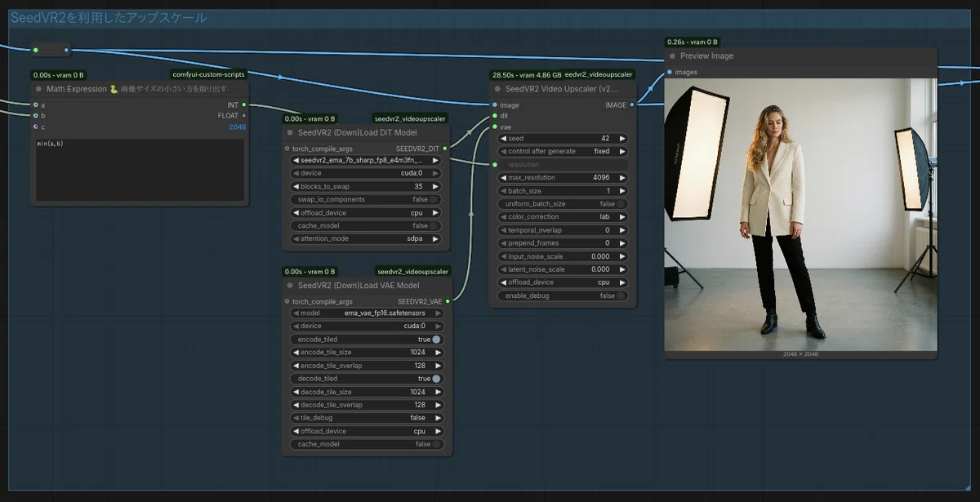Open the seedvr2_ema_7b_sharp DiT model dropdown
This screenshot has height=502, width=980.
(x=367, y=161)
